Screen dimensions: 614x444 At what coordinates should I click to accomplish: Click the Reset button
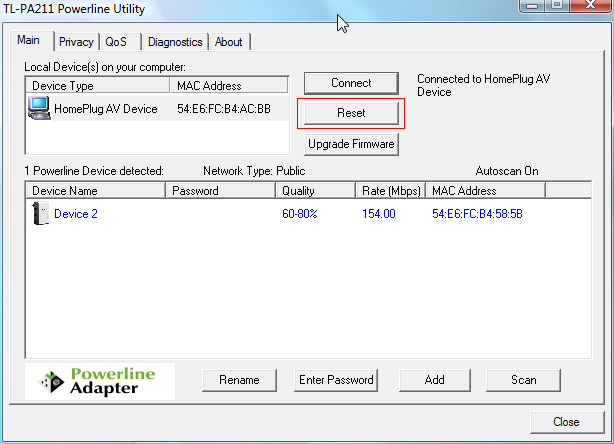point(351,113)
